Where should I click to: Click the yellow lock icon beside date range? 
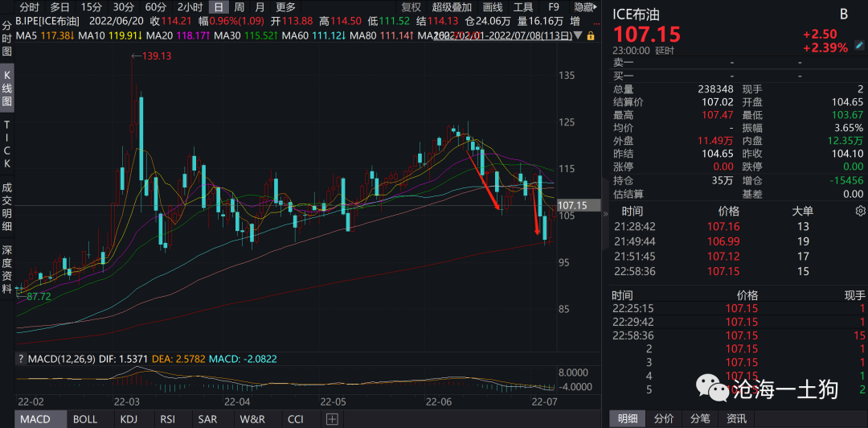pos(591,35)
